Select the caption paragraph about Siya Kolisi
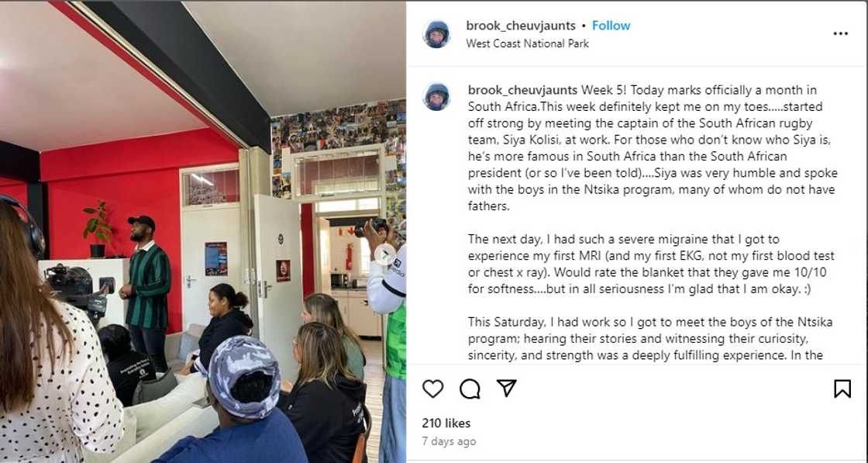This screenshot has width=868, height=463. tap(653, 148)
